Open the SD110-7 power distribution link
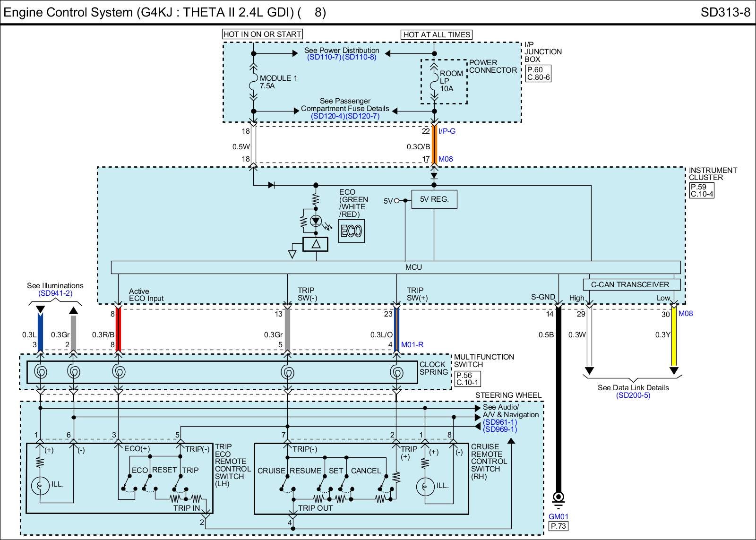This screenshot has width=756, height=540. pyautogui.click(x=324, y=58)
